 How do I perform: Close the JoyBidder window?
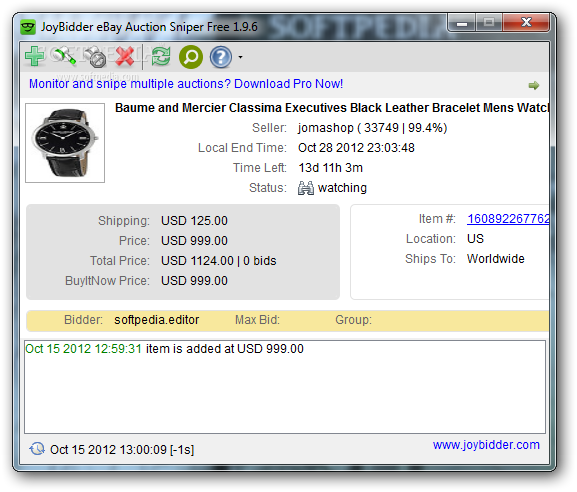(527, 23)
